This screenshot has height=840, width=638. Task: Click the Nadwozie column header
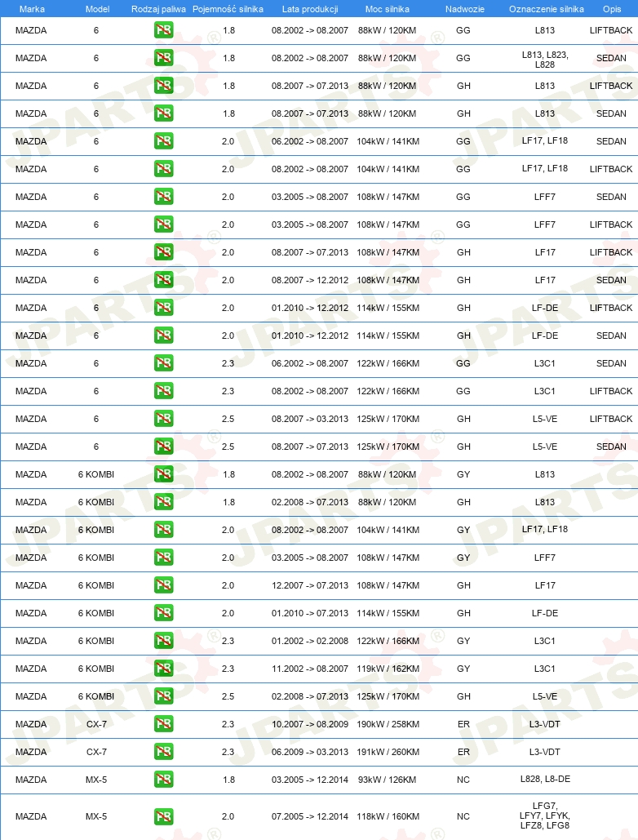(464, 9)
